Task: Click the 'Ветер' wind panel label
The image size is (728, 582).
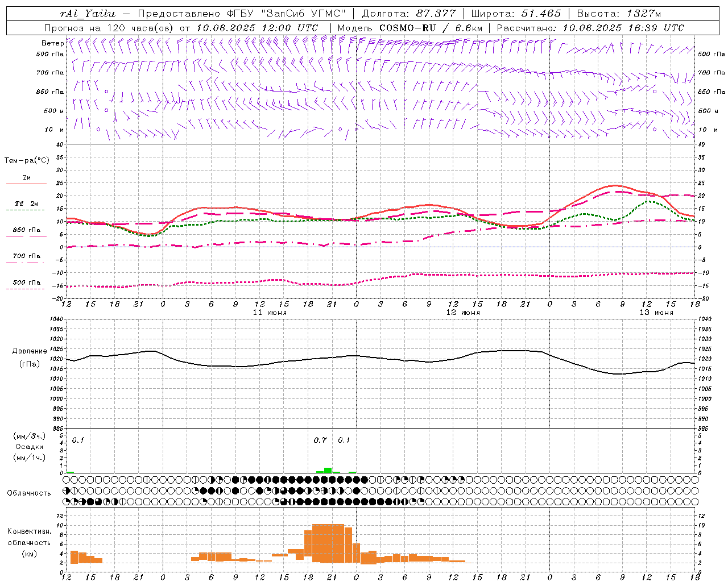Action: (53, 43)
